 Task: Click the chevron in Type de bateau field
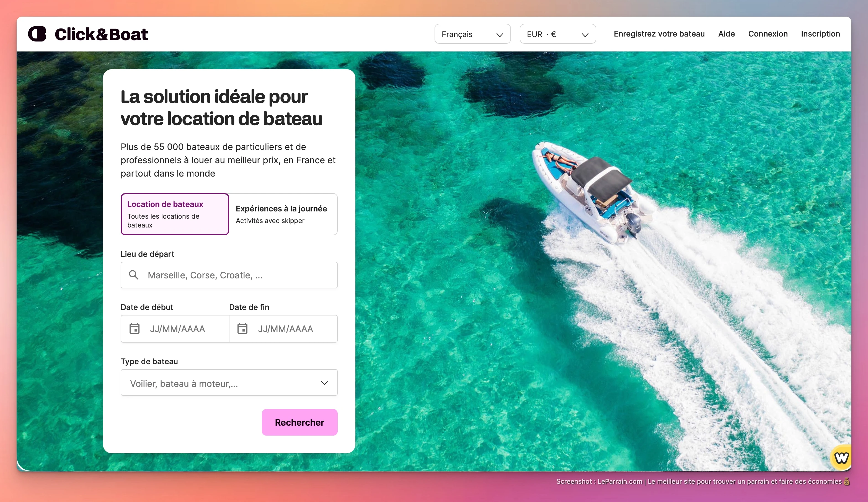[x=324, y=382]
